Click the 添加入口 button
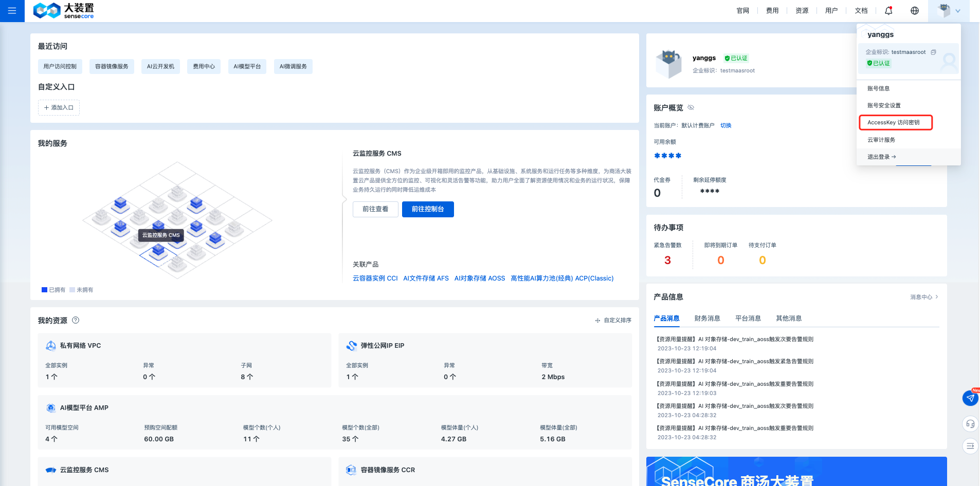The image size is (980, 486). pos(59,107)
